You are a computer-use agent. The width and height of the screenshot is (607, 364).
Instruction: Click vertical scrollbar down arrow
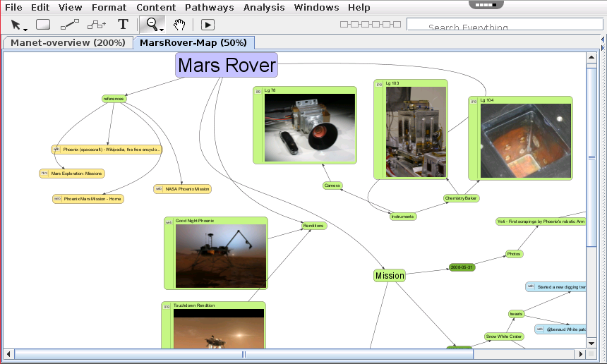pos(591,343)
